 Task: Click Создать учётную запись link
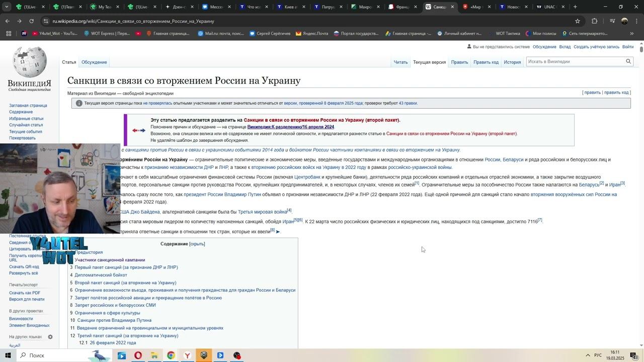click(x=596, y=47)
